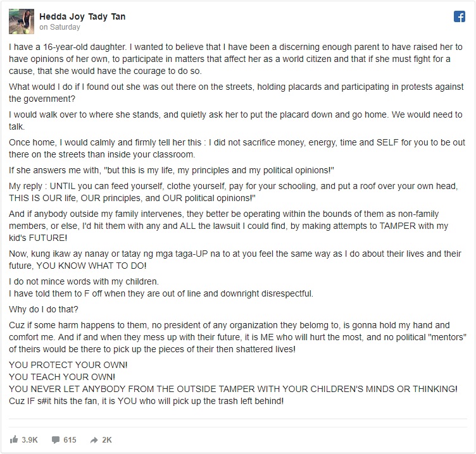Click the thumbs-up like icon
This screenshot has height=454, width=476.
pos(15,439)
